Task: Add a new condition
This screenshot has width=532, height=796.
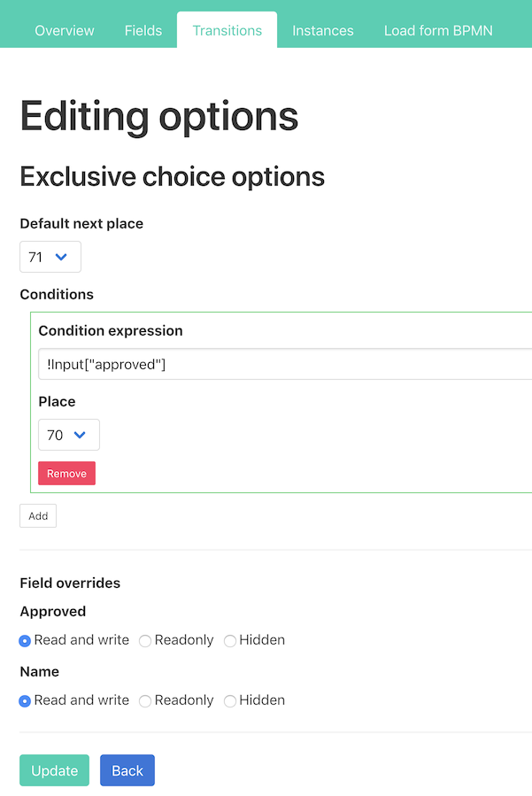Action: tap(38, 516)
